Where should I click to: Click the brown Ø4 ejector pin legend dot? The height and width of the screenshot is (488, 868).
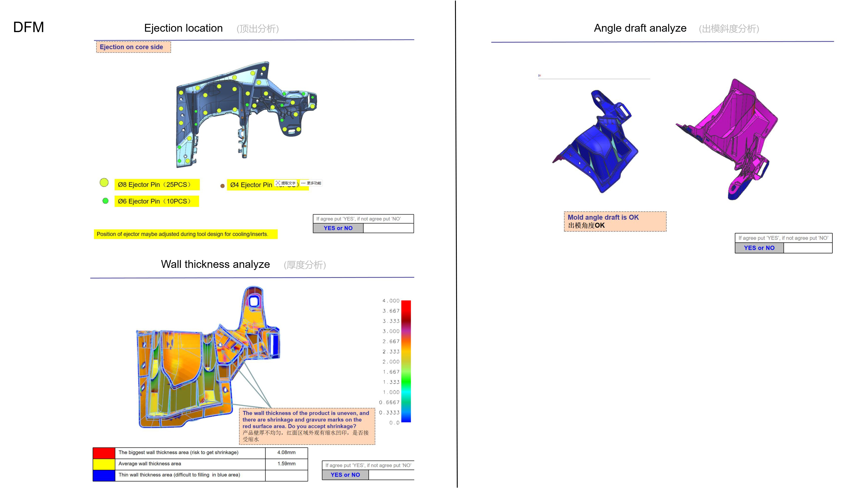tap(222, 186)
